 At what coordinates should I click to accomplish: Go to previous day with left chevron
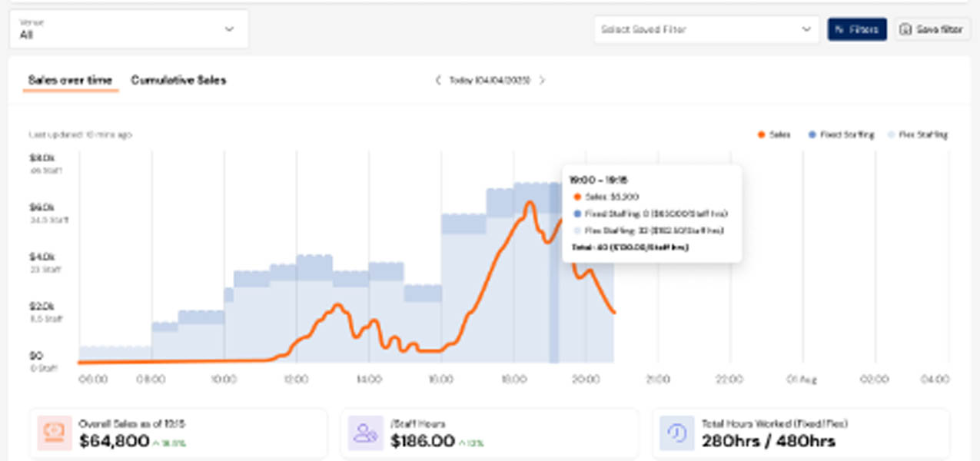[x=438, y=80]
